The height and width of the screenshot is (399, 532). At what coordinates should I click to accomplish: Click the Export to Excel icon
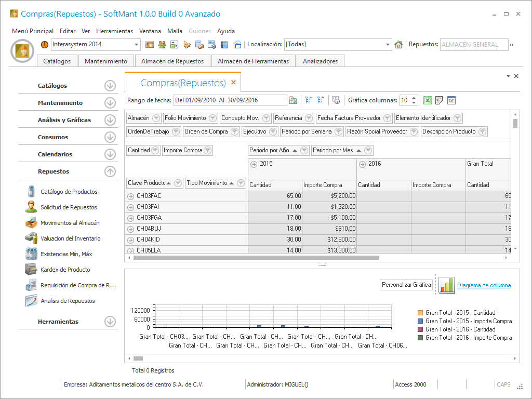pos(427,100)
